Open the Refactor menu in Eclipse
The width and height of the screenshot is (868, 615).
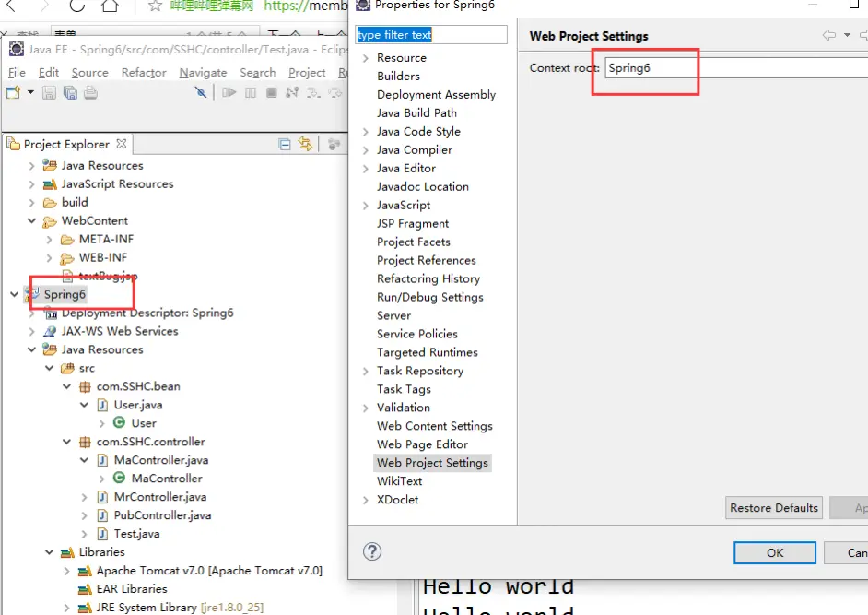144,73
